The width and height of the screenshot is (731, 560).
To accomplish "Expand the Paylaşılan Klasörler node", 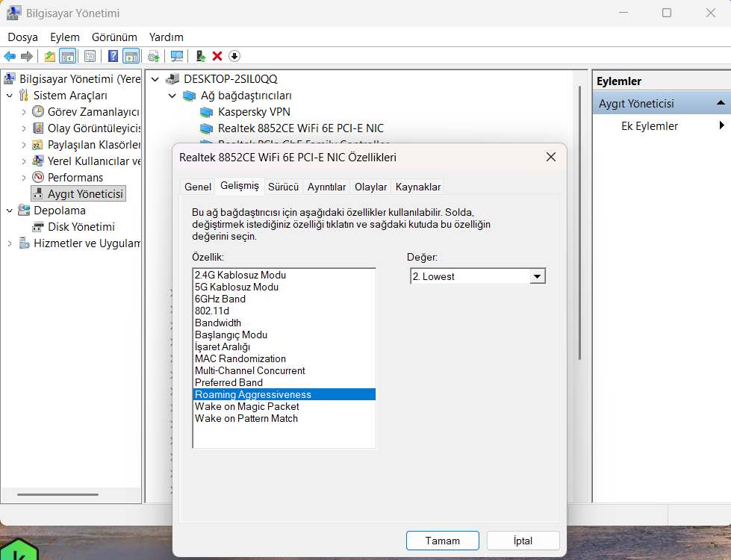I will (x=24, y=145).
